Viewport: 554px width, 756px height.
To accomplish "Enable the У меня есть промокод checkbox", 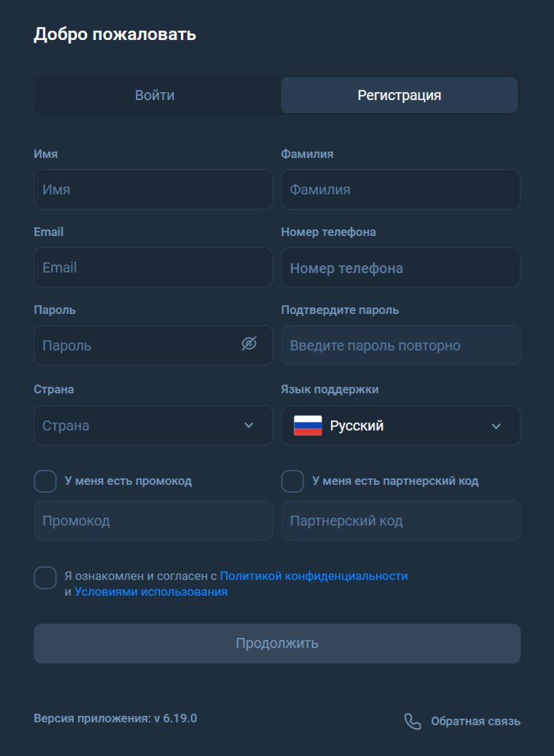I will tap(45, 481).
